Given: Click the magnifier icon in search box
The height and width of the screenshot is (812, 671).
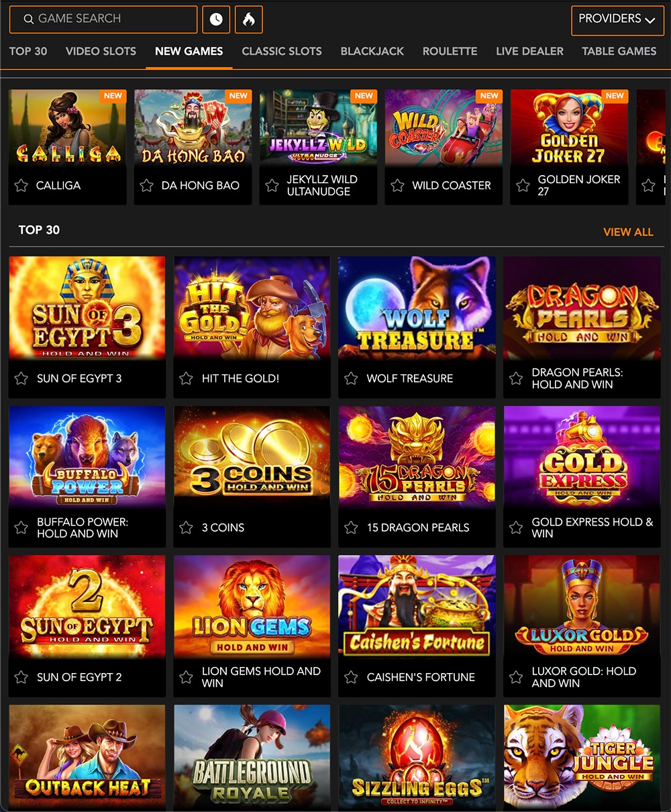Looking at the screenshot, I should (28, 19).
